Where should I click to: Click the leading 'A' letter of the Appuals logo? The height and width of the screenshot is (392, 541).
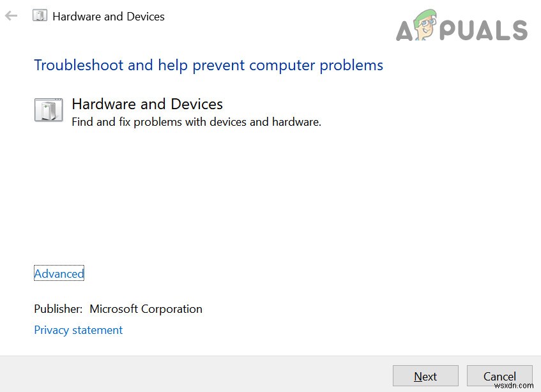pyautogui.click(x=406, y=31)
